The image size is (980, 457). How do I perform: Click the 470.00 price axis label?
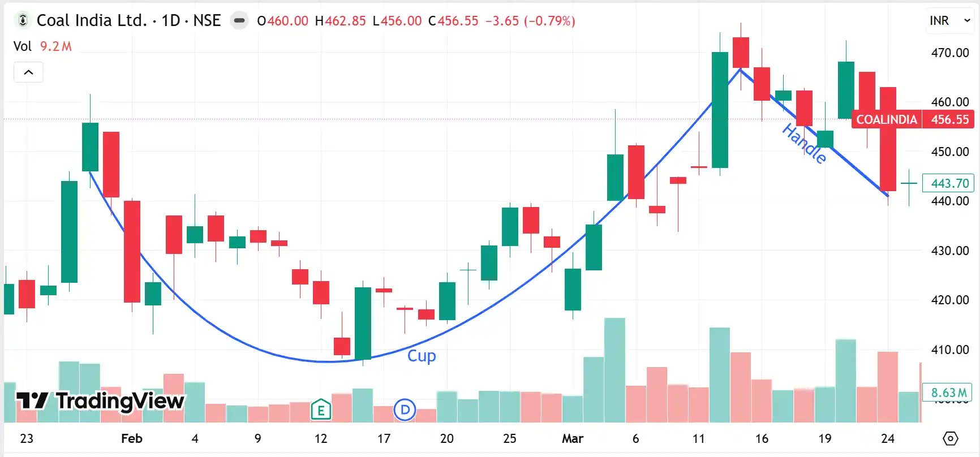click(950, 53)
